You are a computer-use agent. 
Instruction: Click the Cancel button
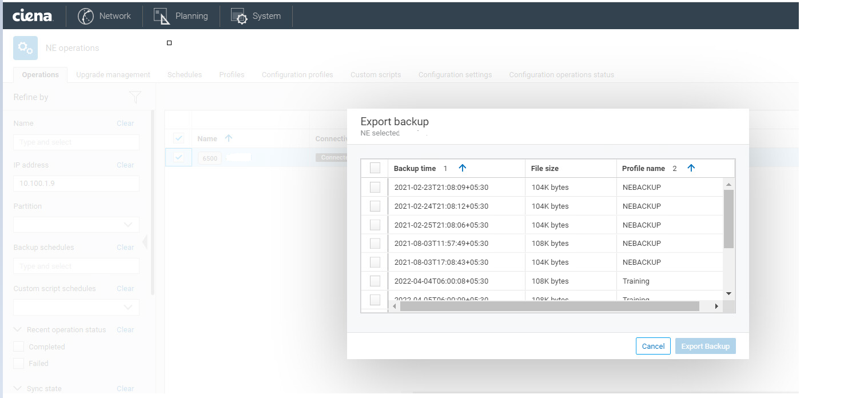[x=653, y=346]
